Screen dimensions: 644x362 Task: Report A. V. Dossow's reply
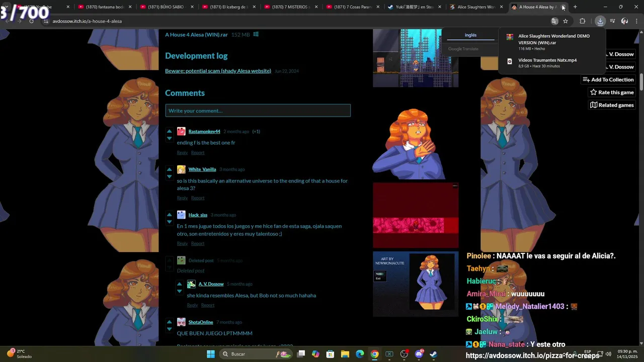click(208, 305)
